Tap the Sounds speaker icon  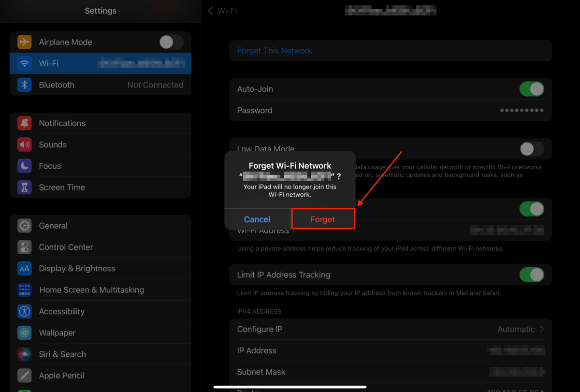click(25, 145)
